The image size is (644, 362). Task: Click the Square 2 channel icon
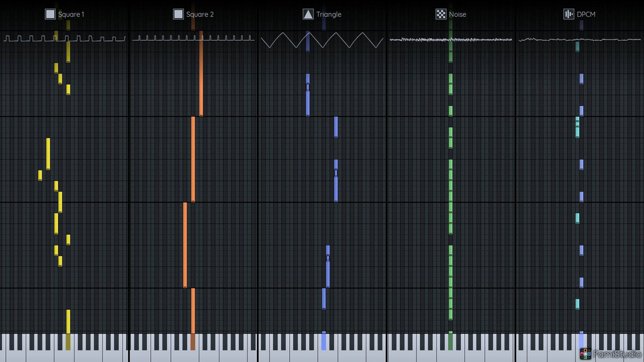tap(178, 14)
